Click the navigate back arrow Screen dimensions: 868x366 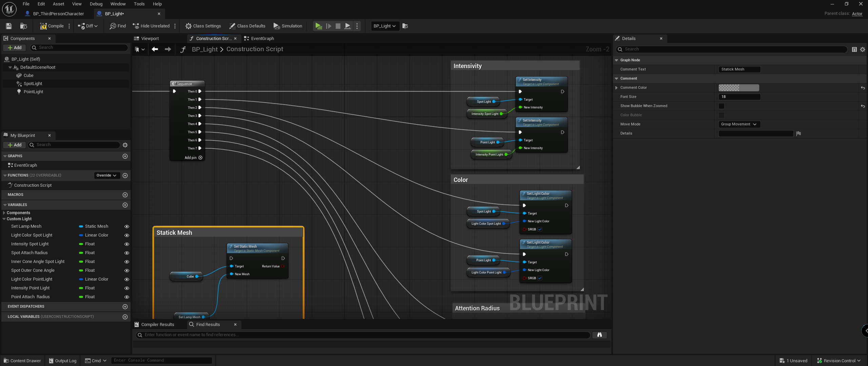coord(155,49)
